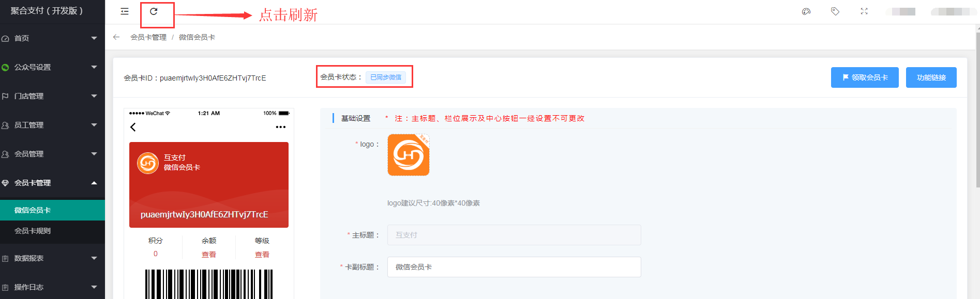Click the 领取会员卡 button
Image resolution: width=980 pixels, height=299 pixels.
click(865, 77)
